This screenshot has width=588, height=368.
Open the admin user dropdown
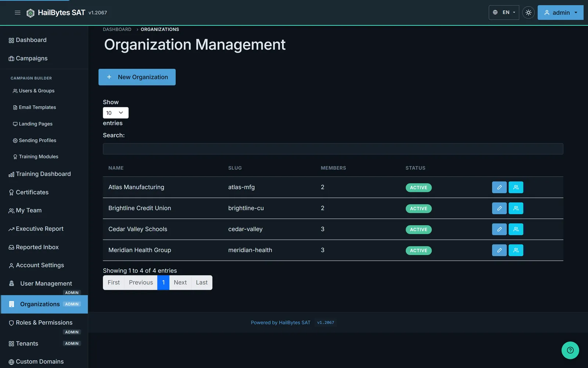click(560, 13)
